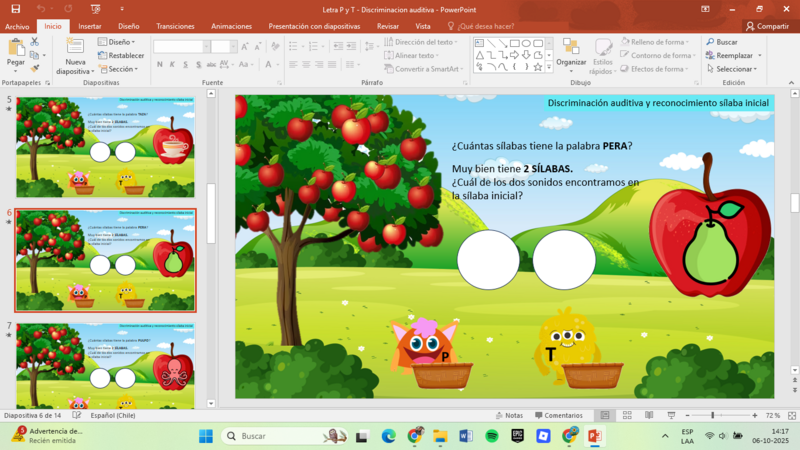Select the rectangle shape in shapes gallery

coord(514,43)
